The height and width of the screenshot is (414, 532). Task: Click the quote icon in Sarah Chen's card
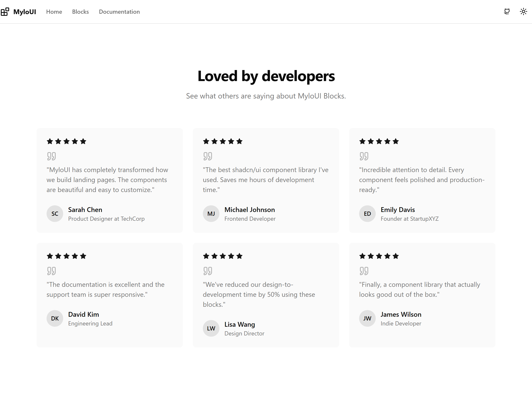[x=51, y=156]
